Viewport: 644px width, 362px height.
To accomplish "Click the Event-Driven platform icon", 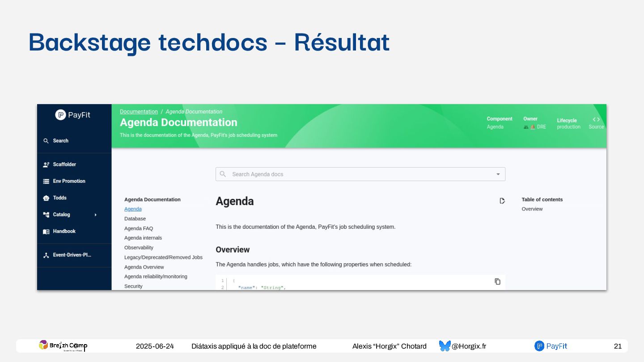I will [x=46, y=255].
